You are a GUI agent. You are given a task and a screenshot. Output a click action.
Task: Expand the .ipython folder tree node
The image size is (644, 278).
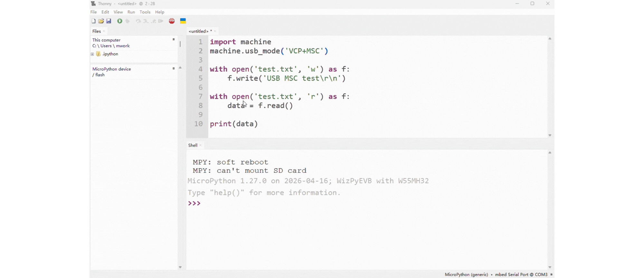92,54
